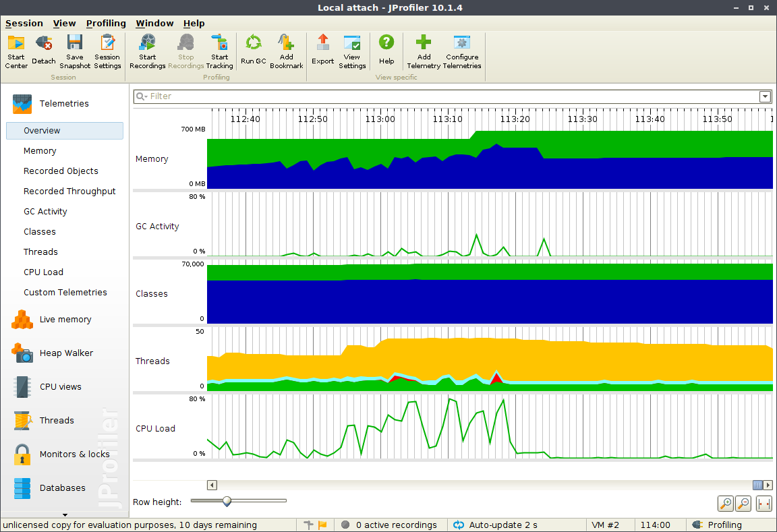Image resolution: width=777 pixels, height=532 pixels.
Task: Open the Session Settings dialog
Action: point(107,51)
